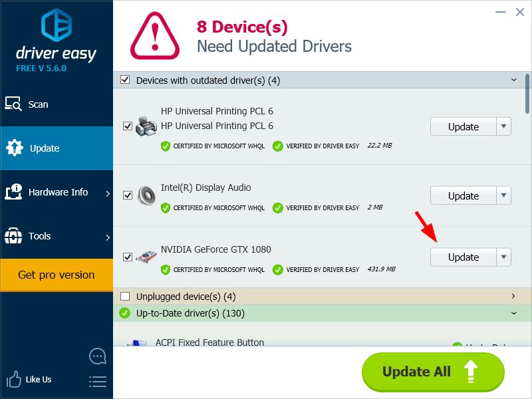Open the feedback chat bubble icon
The width and height of the screenshot is (532, 399).
(97, 356)
